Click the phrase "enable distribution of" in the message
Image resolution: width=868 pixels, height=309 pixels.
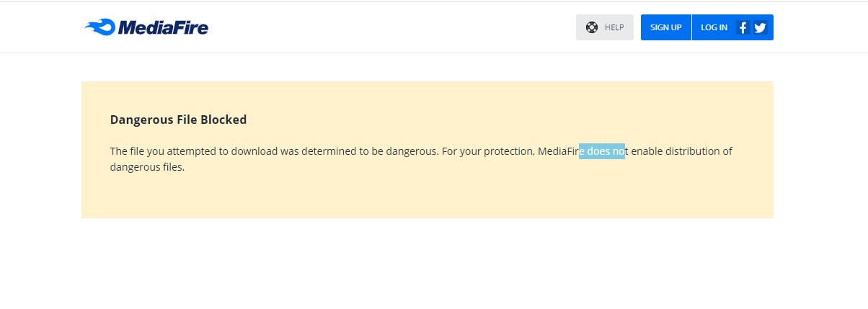point(681,151)
